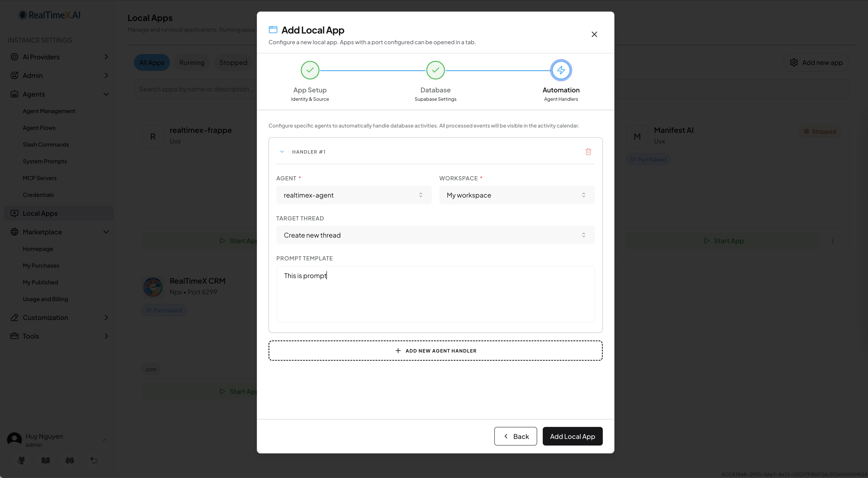
Task: Select the Marketplace globe icon
Action: pos(14,232)
